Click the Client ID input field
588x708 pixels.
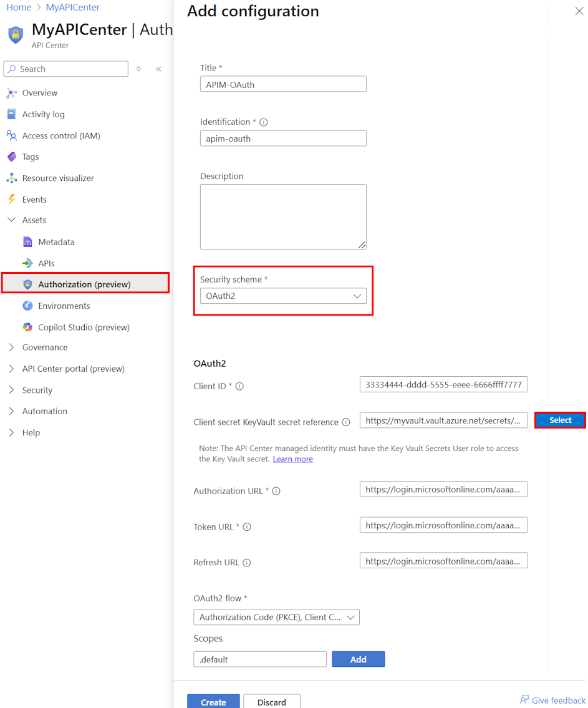point(443,385)
